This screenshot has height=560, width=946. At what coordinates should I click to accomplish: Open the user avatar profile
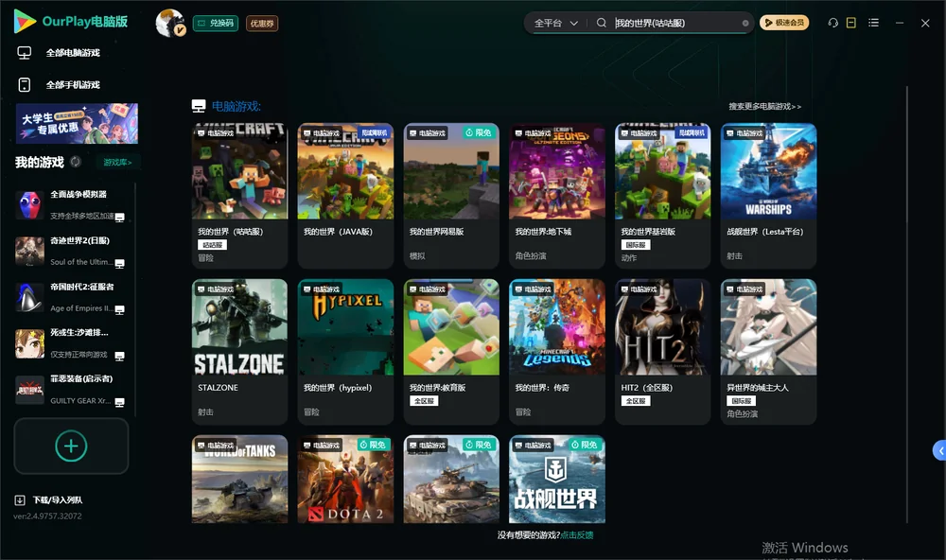(x=170, y=23)
